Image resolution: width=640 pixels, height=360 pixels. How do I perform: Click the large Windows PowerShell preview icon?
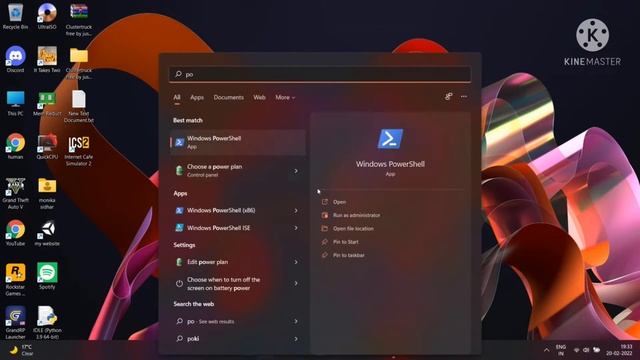tap(390, 139)
